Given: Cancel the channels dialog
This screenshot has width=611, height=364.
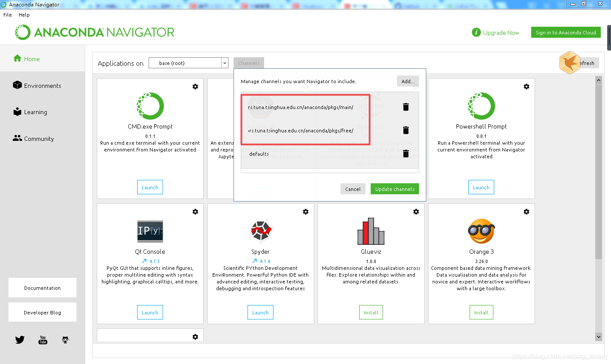Looking at the screenshot, I should click(x=353, y=189).
